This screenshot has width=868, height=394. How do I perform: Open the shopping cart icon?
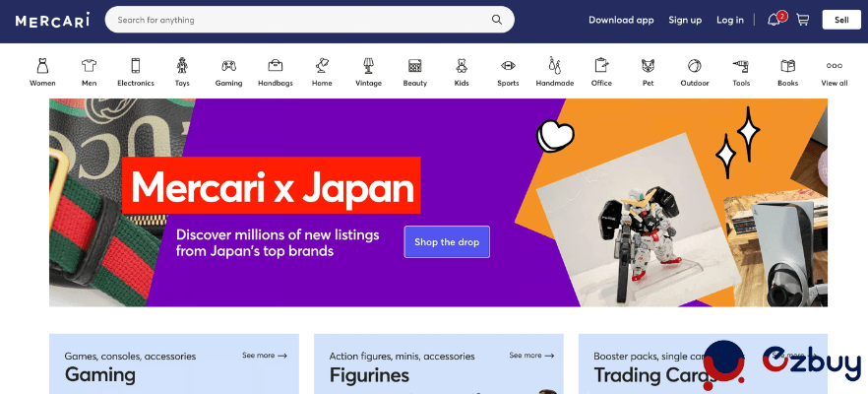coord(802,20)
